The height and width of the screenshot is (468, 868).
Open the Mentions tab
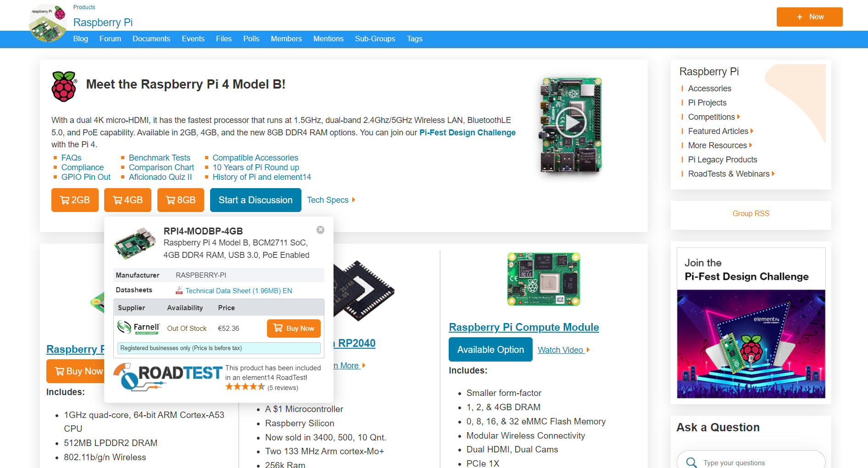coord(328,39)
